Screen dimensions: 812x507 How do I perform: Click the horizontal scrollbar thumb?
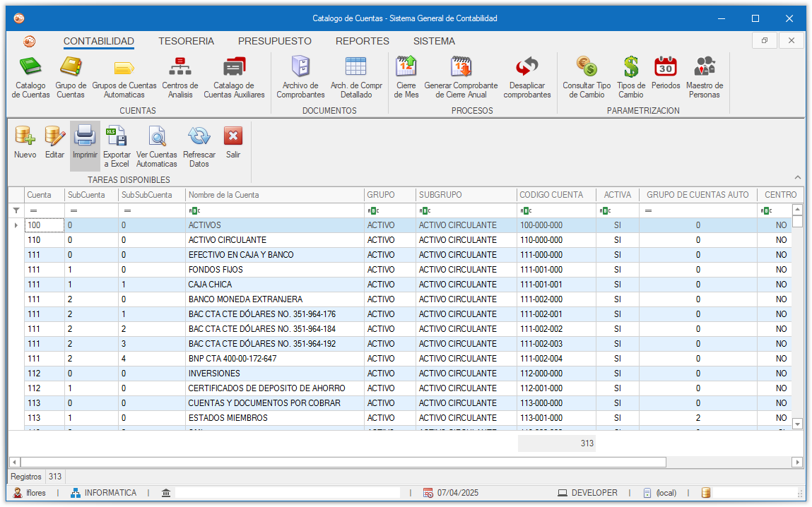click(343, 462)
